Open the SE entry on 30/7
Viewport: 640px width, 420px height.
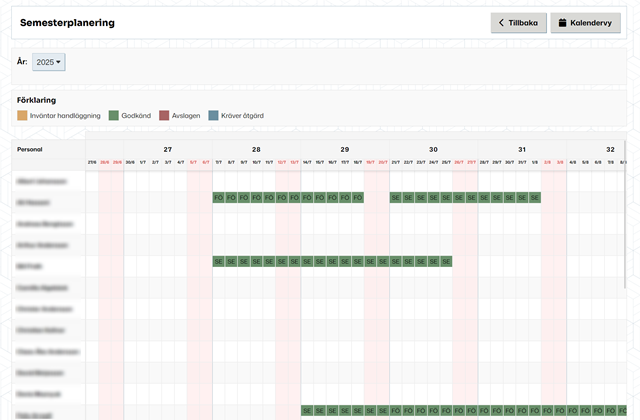point(509,198)
